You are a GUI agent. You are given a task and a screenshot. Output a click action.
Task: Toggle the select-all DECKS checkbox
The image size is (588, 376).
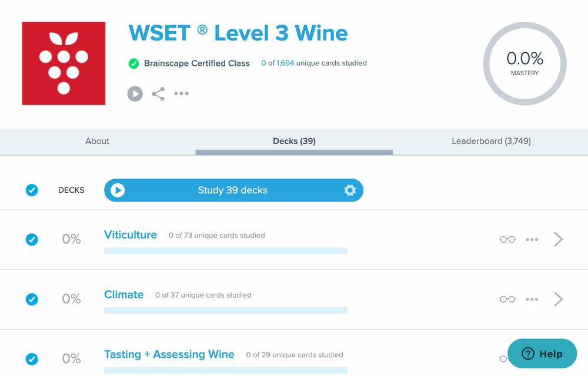point(32,190)
